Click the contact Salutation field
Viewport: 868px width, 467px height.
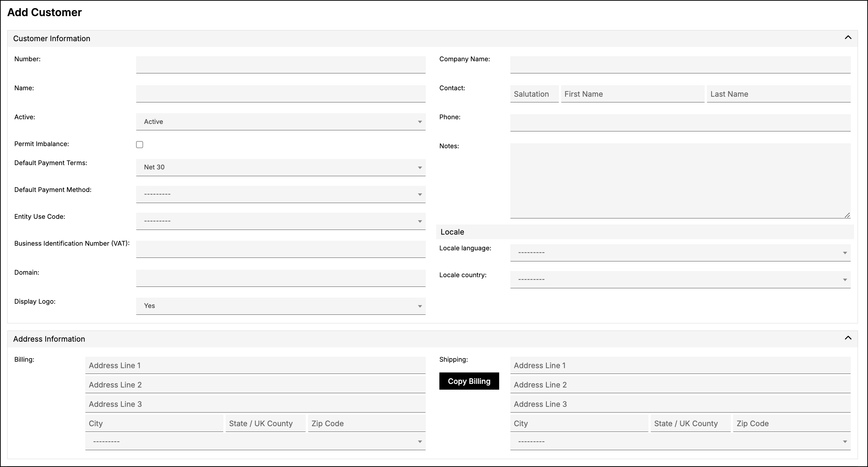pyautogui.click(x=534, y=94)
